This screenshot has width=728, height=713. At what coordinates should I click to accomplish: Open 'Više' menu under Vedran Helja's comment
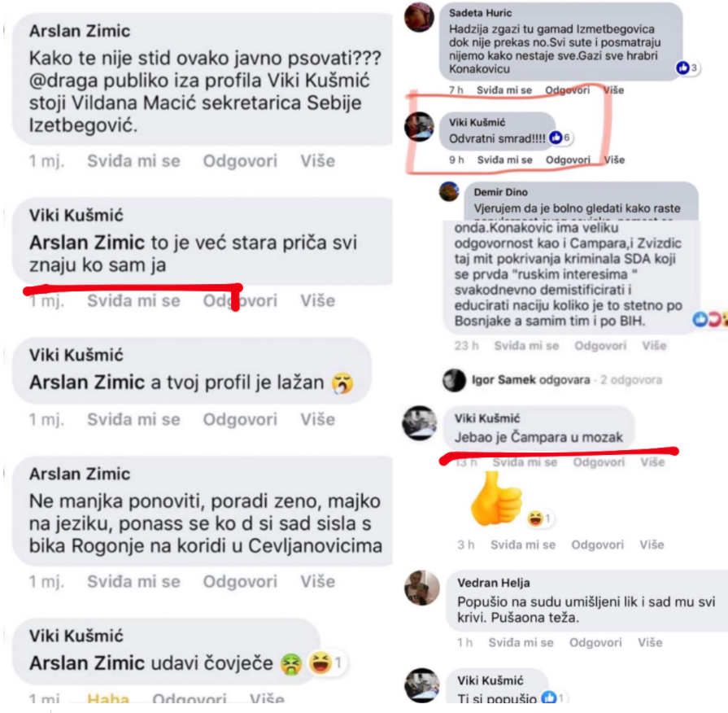click(x=650, y=642)
